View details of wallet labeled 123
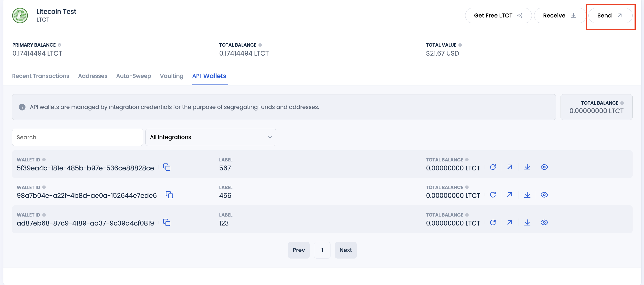The image size is (644, 285). pos(544,222)
